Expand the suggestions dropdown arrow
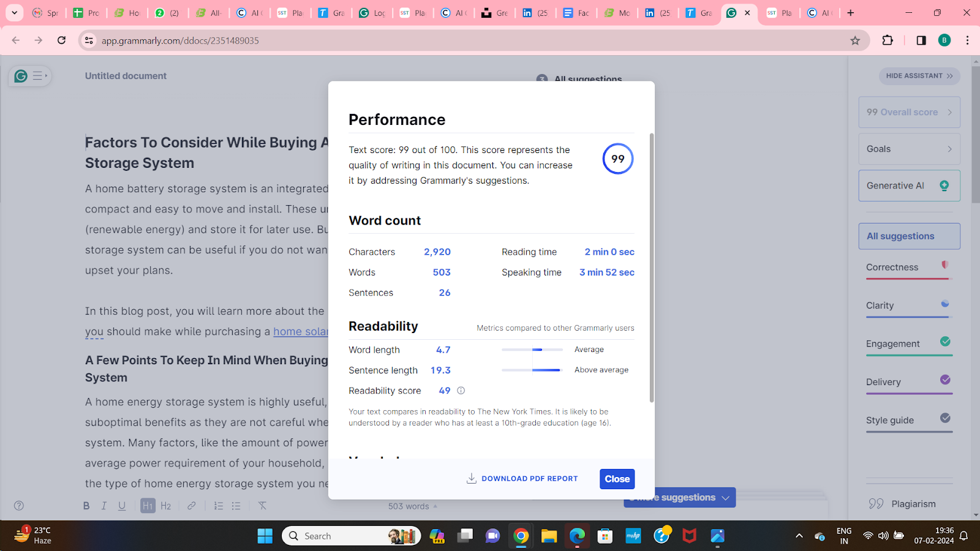The height and width of the screenshot is (551, 980). coord(726,498)
